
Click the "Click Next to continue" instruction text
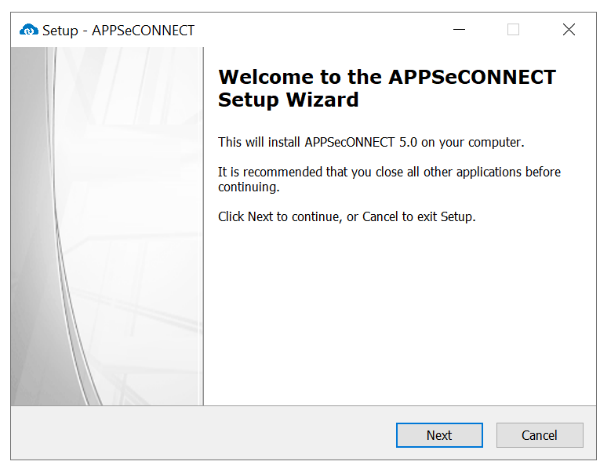pyautogui.click(x=346, y=217)
